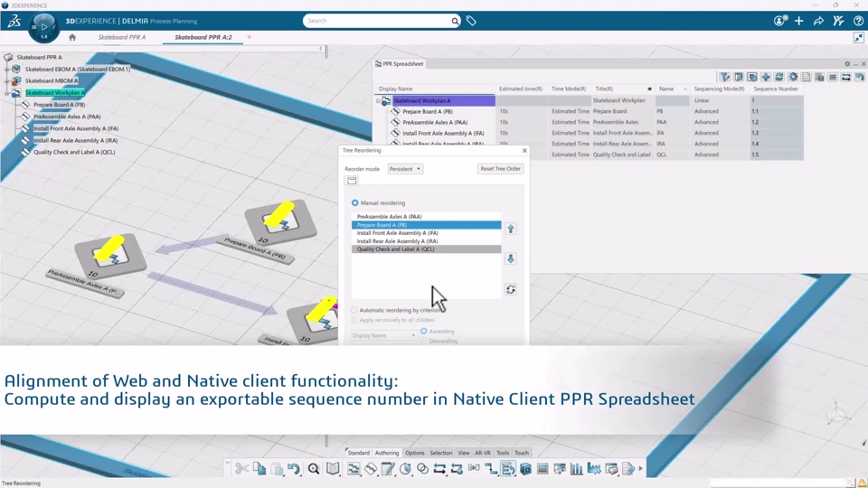The width and height of the screenshot is (868, 488).
Task: Click the magnifier search icon in bottom toolbar
Action: coord(314,469)
